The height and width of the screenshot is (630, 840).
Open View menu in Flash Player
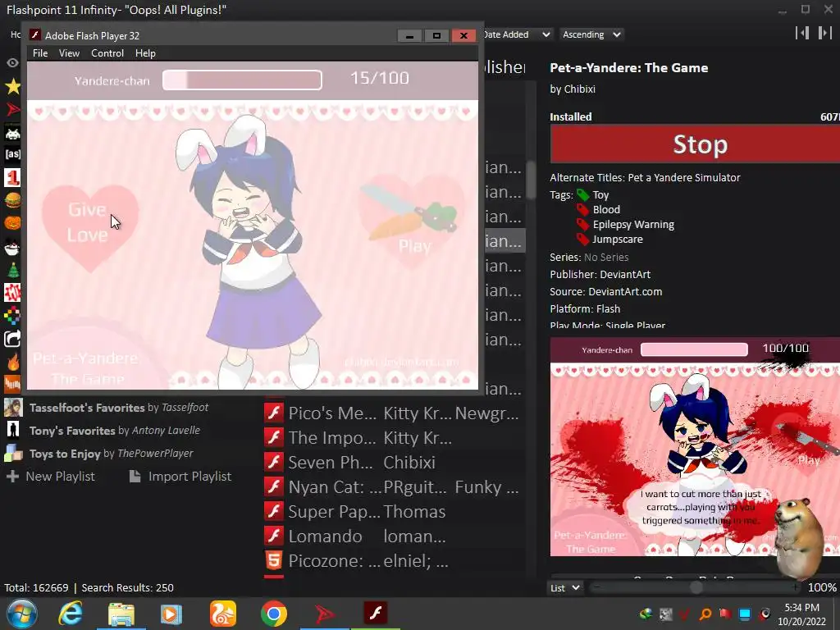(69, 53)
